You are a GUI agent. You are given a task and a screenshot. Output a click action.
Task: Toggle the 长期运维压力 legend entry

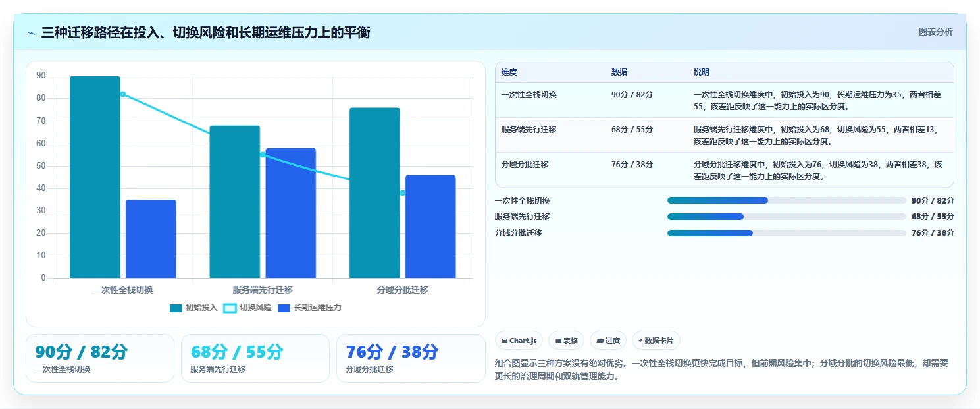coord(309,308)
